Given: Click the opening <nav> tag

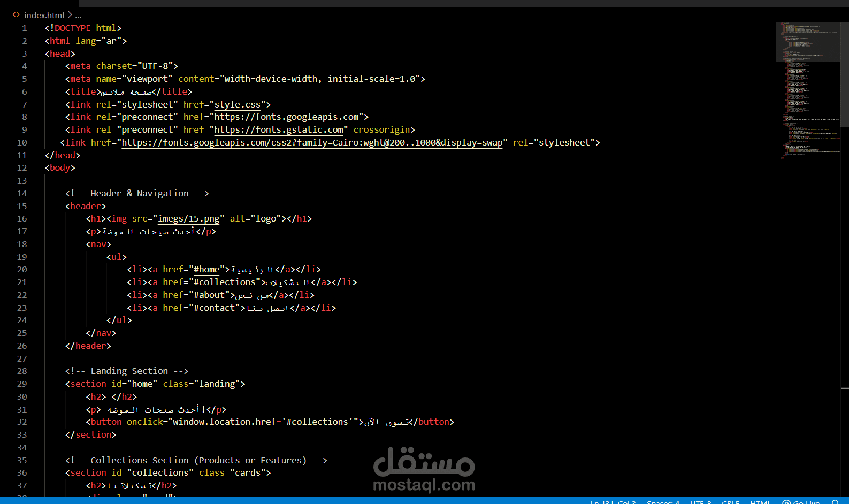Looking at the screenshot, I should pyautogui.click(x=98, y=244).
